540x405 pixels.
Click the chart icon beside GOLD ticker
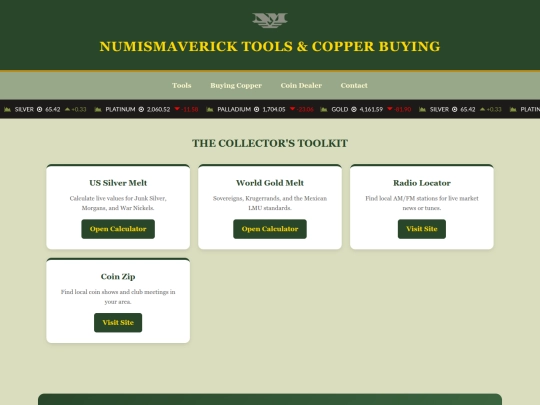tap(324, 109)
